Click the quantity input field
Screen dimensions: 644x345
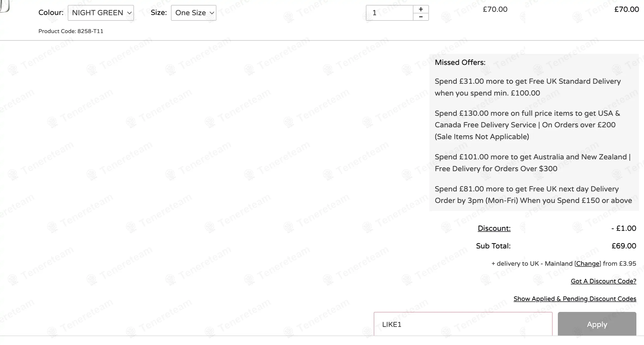coord(389,13)
